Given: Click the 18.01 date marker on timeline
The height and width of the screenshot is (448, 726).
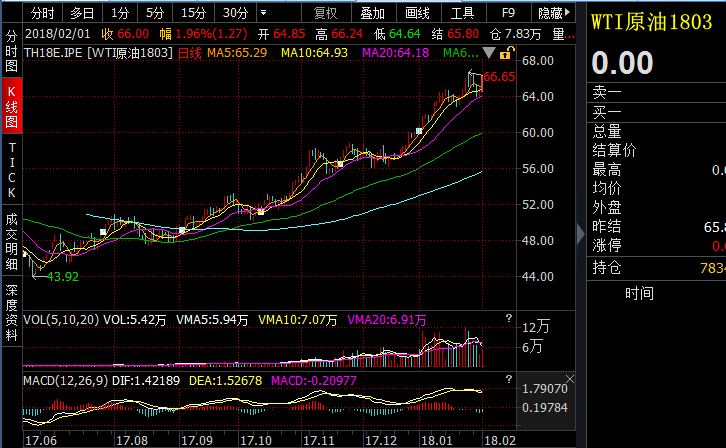Looking at the screenshot, I should tap(437, 440).
